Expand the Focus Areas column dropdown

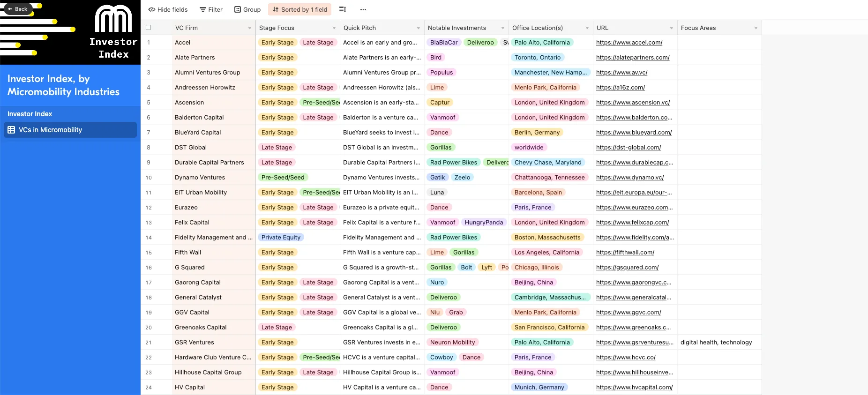pyautogui.click(x=756, y=28)
